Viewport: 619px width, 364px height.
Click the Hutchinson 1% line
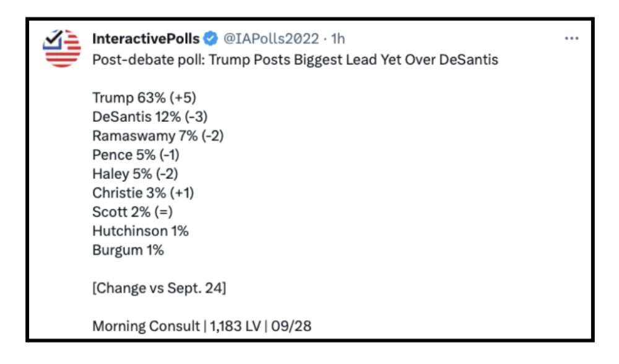[x=141, y=231]
